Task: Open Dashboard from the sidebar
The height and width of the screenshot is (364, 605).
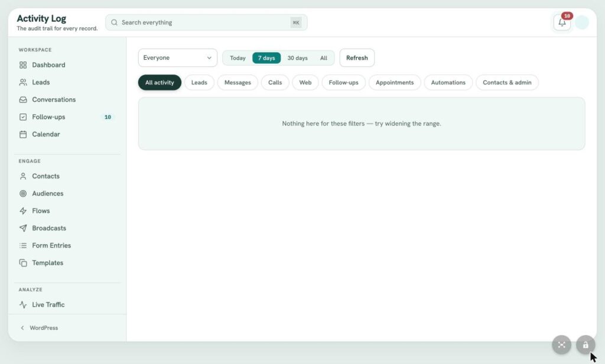Action: [x=66, y=65]
